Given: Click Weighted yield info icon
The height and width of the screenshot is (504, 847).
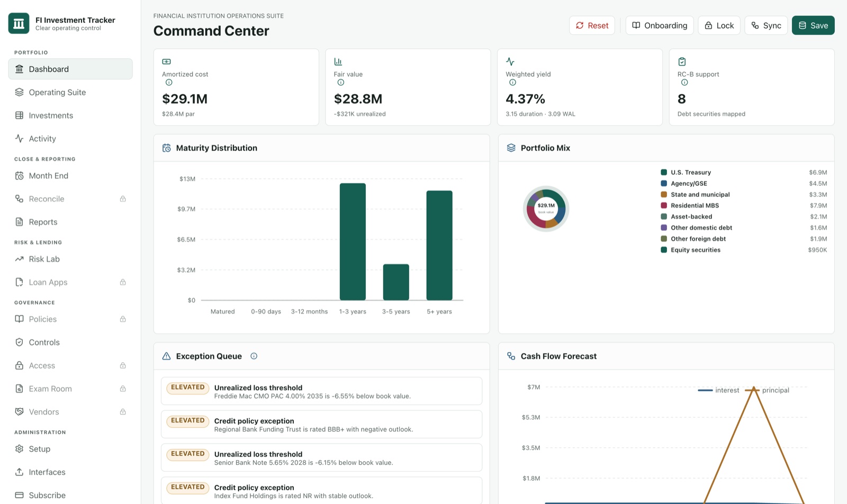Looking at the screenshot, I should (x=512, y=83).
